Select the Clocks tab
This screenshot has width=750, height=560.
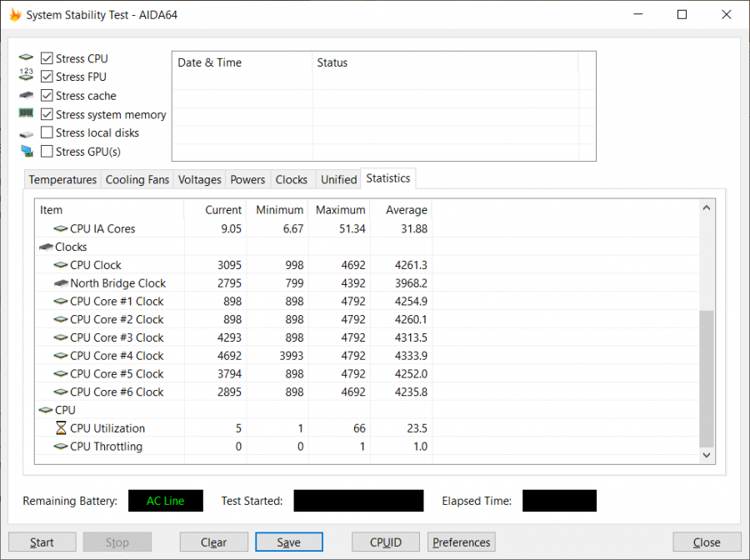coord(292,180)
